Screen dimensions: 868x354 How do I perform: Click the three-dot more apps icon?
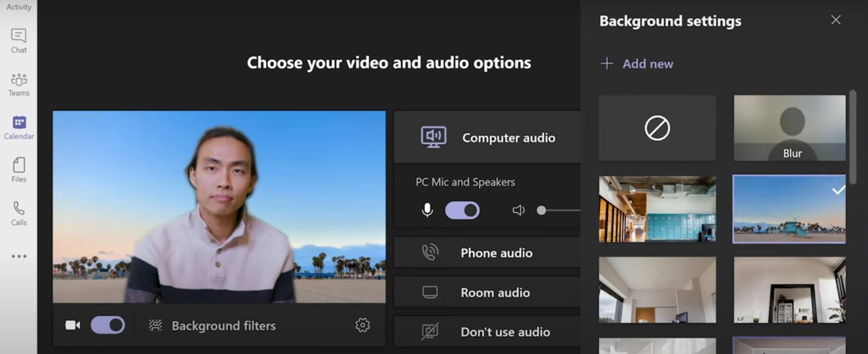19,256
